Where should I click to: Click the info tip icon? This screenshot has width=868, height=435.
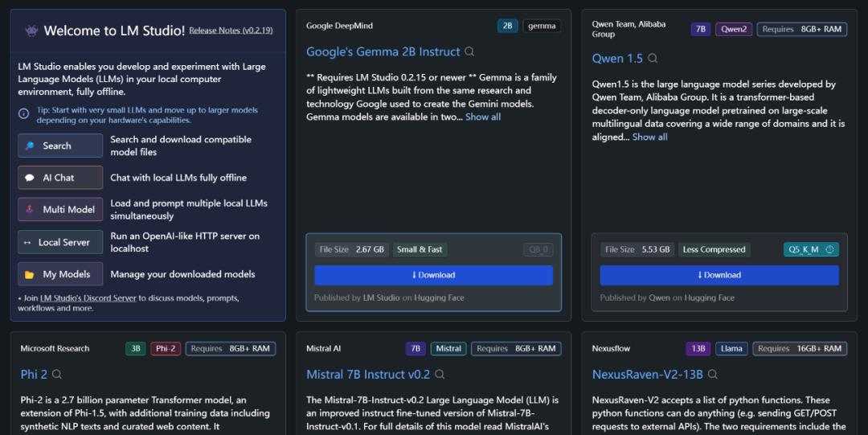click(x=24, y=113)
